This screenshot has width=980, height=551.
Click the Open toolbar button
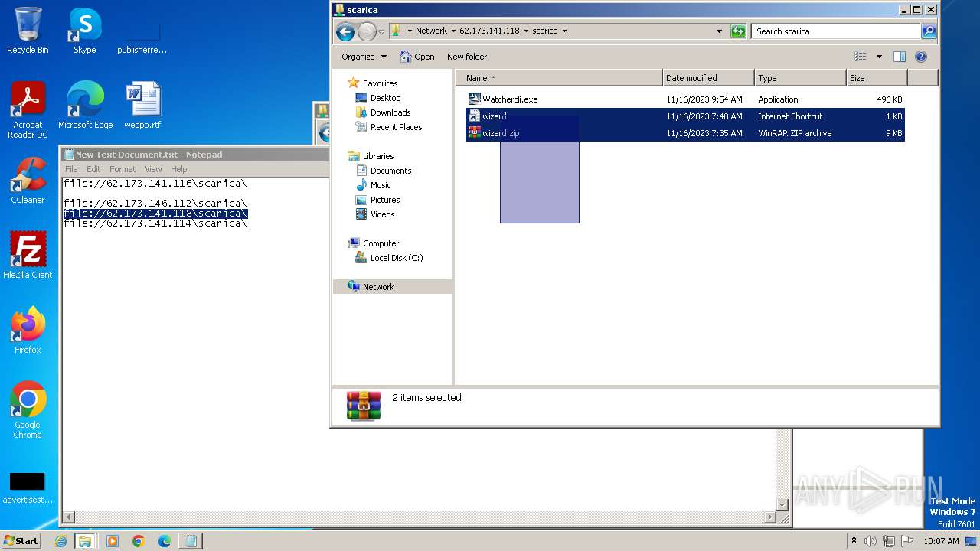click(x=417, y=57)
